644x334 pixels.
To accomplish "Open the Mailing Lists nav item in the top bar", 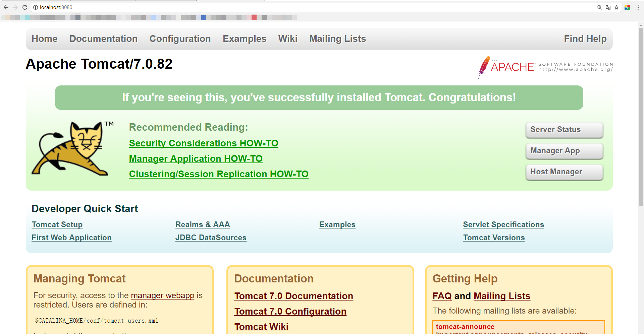I will [337, 39].
